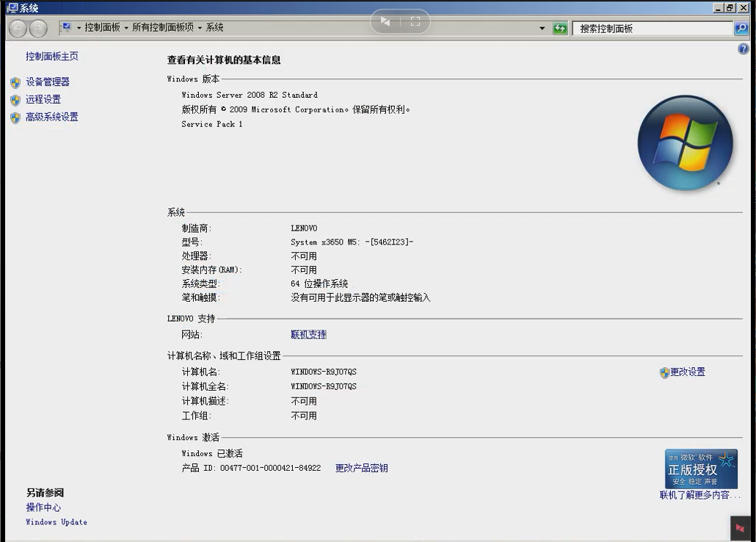
Task: Click the overlay play-pointer icon at top
Action: tap(385, 21)
